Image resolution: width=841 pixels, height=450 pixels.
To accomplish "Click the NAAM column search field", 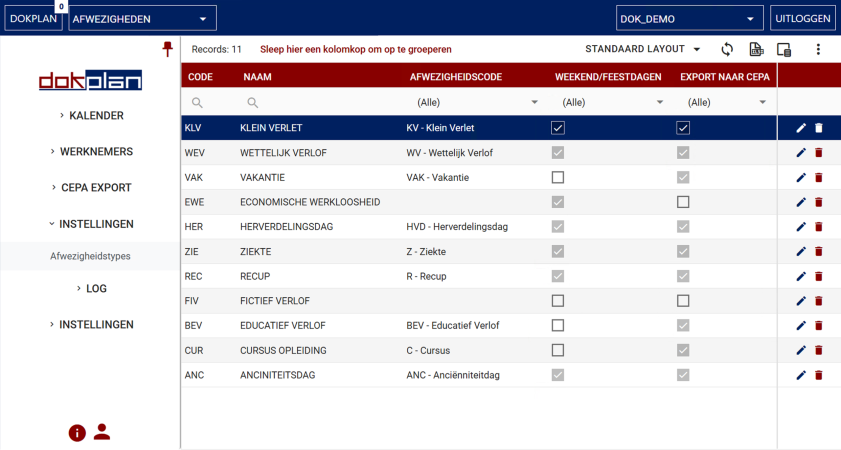I will click(x=320, y=102).
